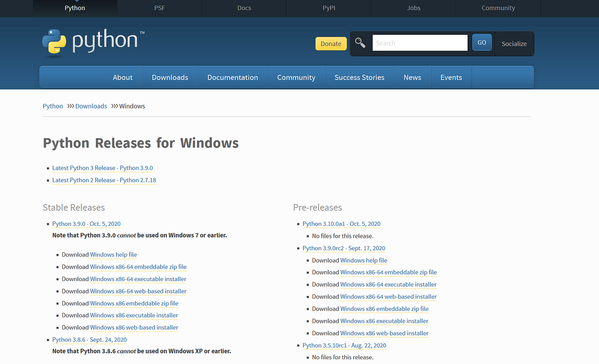Download 3.9.0rc2 Windows x86-64 embeddable zip file
Viewport: 599px width, 364px height.
(388, 272)
